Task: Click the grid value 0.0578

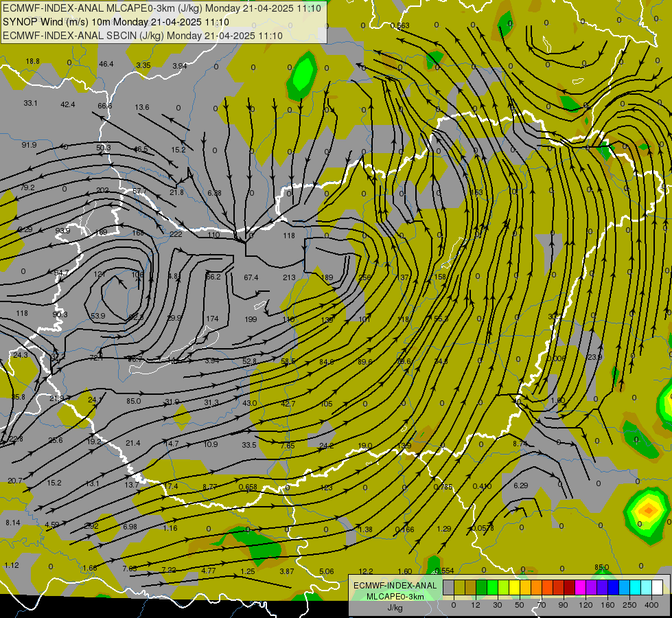Action: point(483,528)
